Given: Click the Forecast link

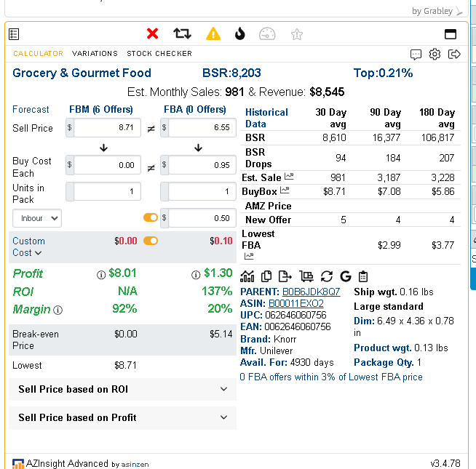Looking at the screenshot, I should [x=31, y=110].
